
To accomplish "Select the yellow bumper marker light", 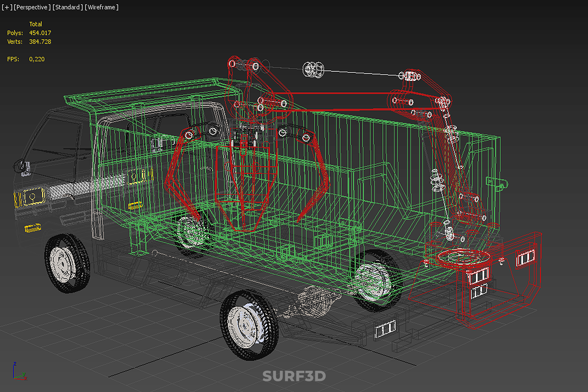I will pos(33,228).
